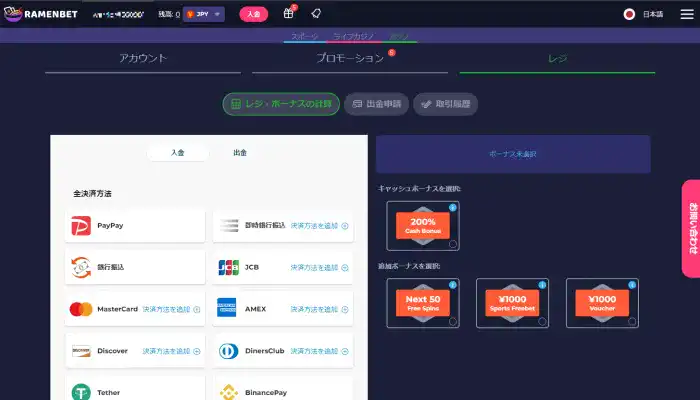Select the ¥1000 Voucher radio button
This screenshot has height=400, width=700.
(x=633, y=322)
